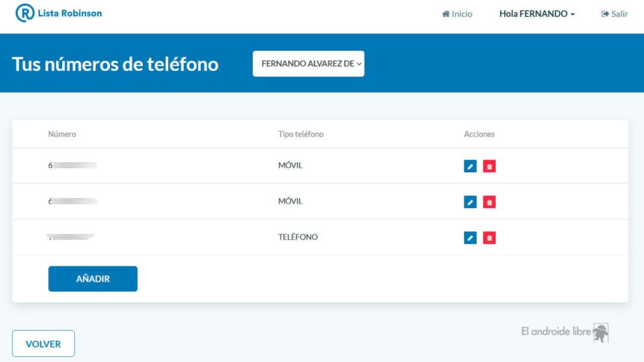Edit the second MÓVIL number

(x=470, y=201)
